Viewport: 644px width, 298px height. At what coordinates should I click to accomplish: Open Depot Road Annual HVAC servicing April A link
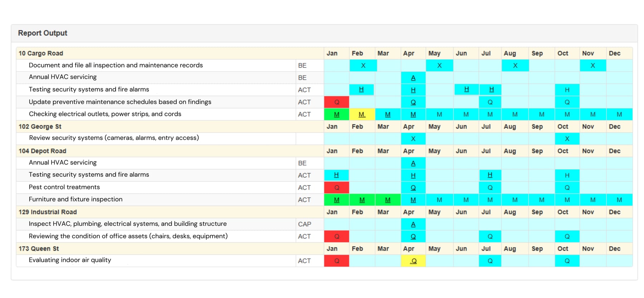point(413,163)
